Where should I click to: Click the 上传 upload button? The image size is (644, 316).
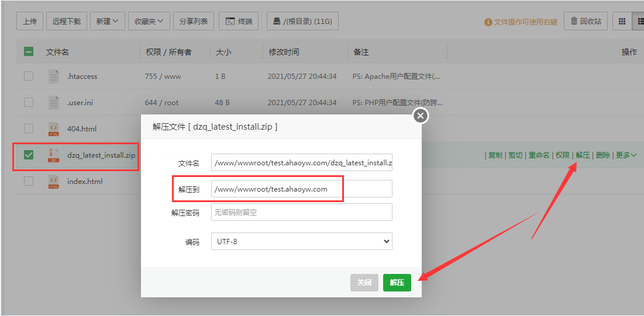[x=30, y=22]
